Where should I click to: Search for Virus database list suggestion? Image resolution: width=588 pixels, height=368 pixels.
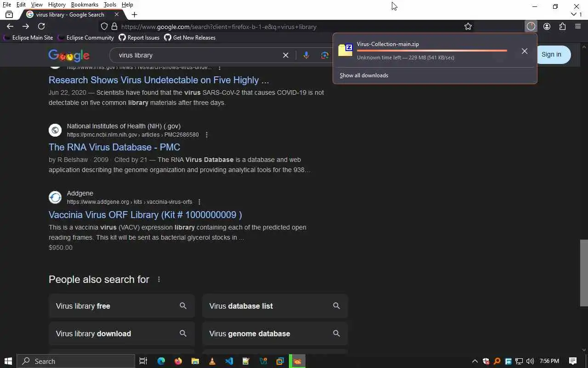[x=275, y=306]
